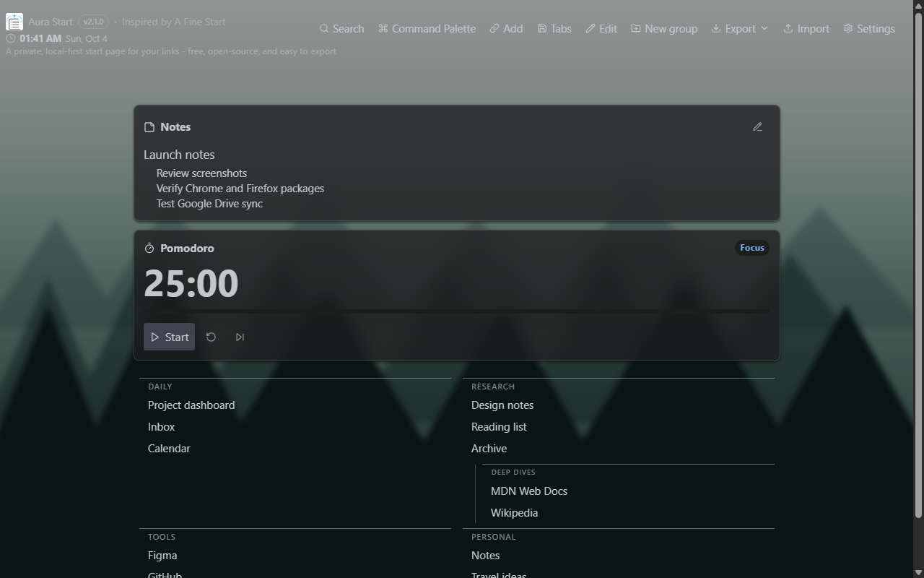Open the Archive link
924x578 pixels.
(x=489, y=449)
